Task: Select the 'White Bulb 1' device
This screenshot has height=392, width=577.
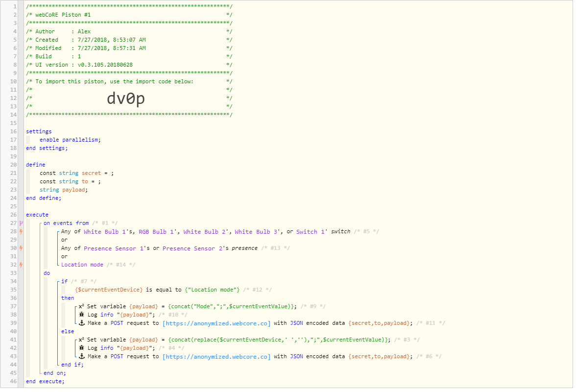Action: coord(104,231)
